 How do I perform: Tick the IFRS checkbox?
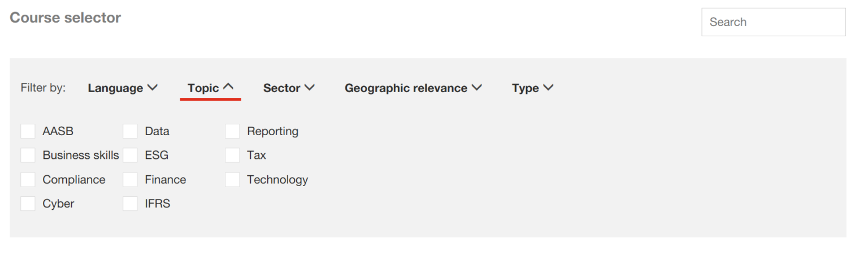(x=130, y=204)
